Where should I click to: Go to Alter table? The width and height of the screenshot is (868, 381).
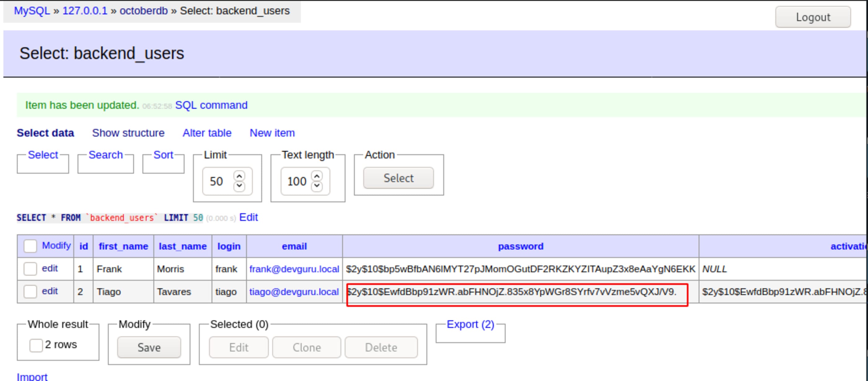click(207, 133)
